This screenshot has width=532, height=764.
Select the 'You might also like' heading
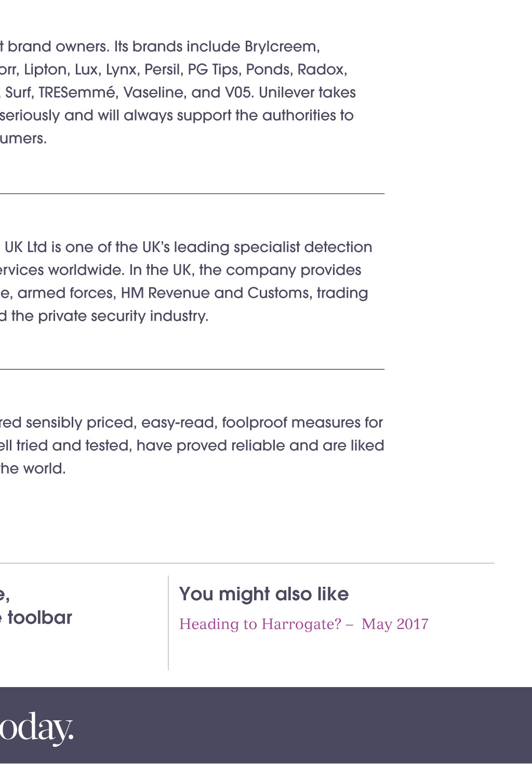tap(264, 594)
